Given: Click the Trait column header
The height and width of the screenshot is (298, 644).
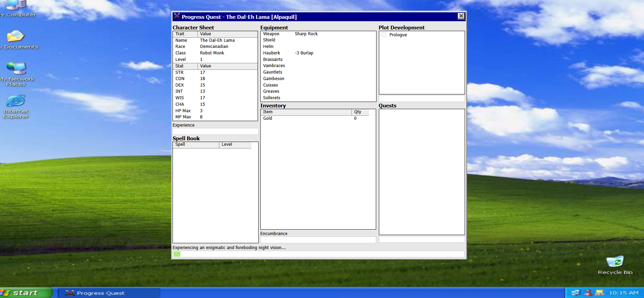Looking at the screenshot, I should pyautogui.click(x=185, y=34).
